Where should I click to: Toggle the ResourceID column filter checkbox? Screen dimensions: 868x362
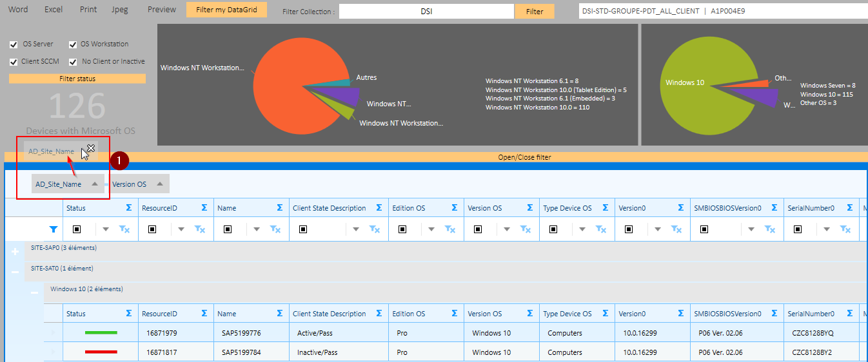(x=152, y=229)
